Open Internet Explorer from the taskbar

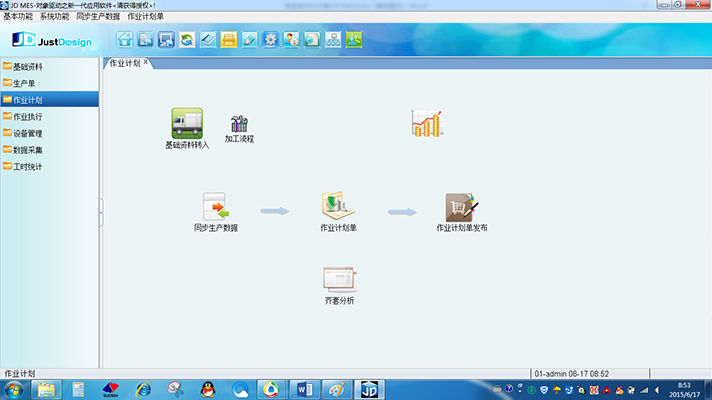coord(143,389)
